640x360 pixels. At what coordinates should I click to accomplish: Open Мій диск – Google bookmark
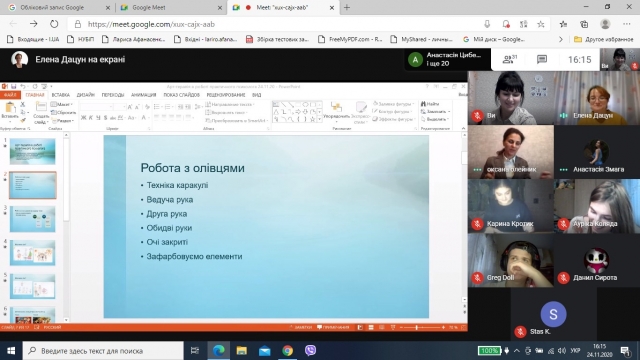[494, 39]
